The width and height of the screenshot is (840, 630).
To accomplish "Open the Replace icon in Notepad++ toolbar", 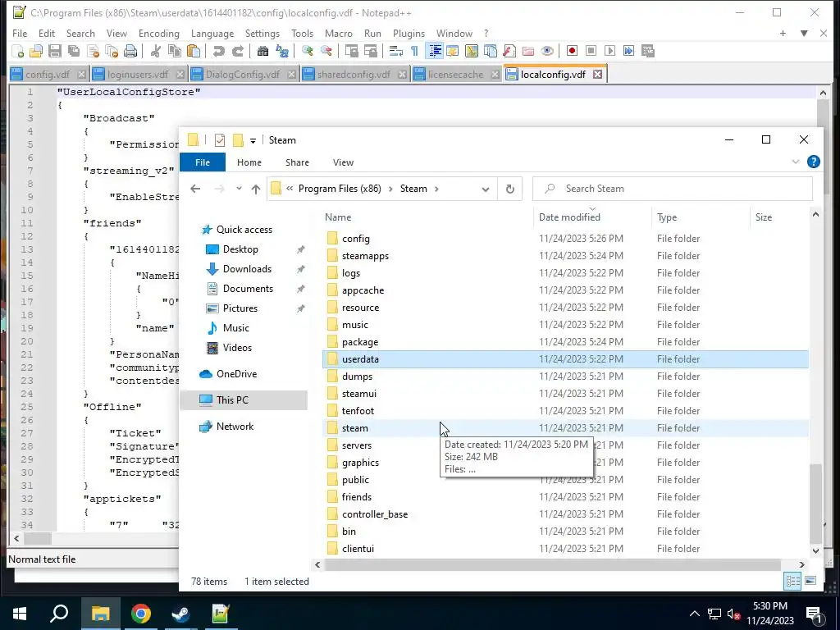I will pos(282,51).
